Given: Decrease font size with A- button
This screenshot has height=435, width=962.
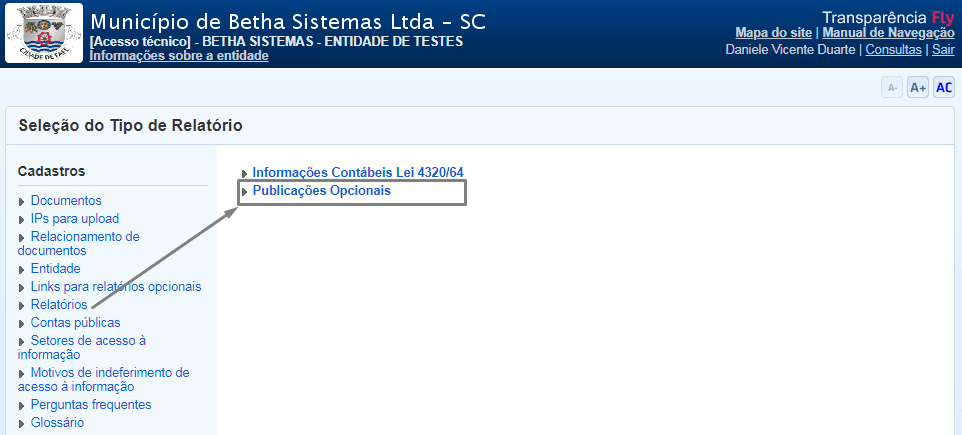Looking at the screenshot, I should tap(891, 88).
